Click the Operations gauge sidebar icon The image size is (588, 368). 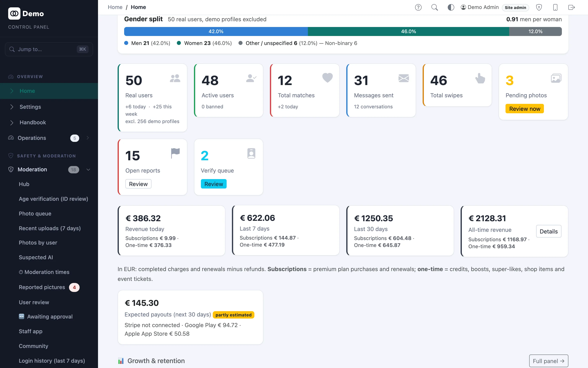point(11,138)
